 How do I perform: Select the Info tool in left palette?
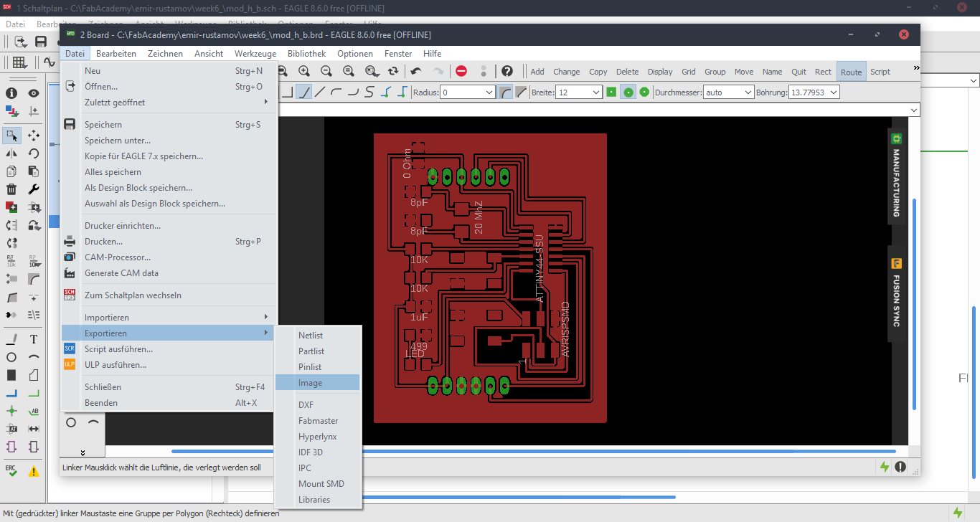(x=11, y=93)
